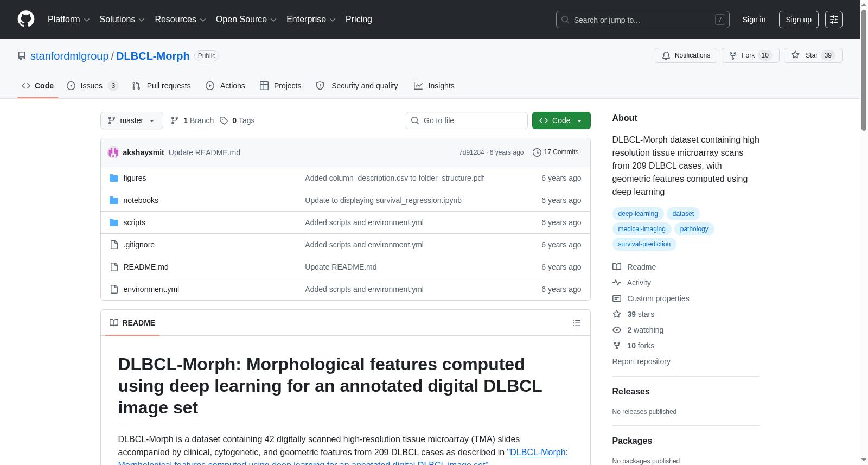Go to the GitHub homepage logo
868x465 pixels.
(x=26, y=20)
